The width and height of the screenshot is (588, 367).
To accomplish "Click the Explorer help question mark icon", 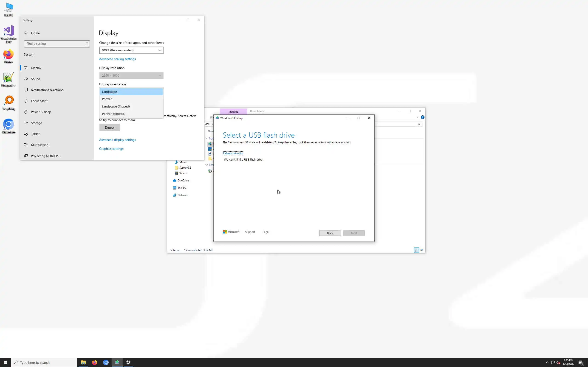I will [423, 117].
